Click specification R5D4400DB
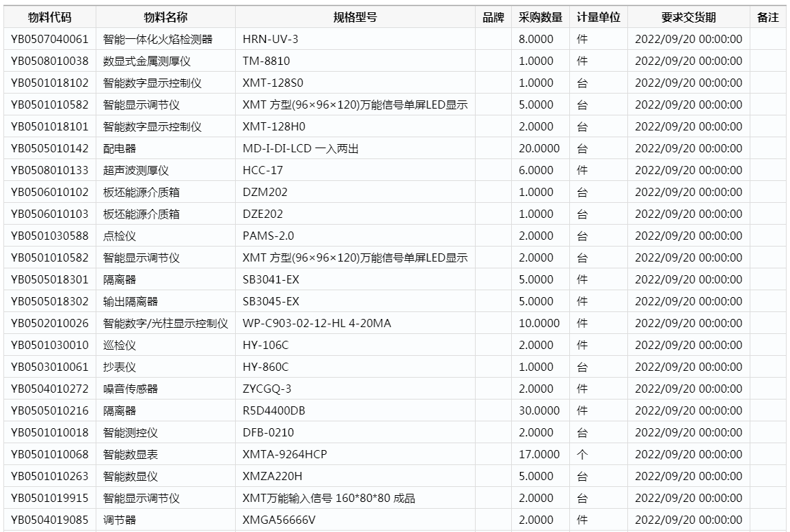This screenshot has height=532, width=790. (x=274, y=410)
